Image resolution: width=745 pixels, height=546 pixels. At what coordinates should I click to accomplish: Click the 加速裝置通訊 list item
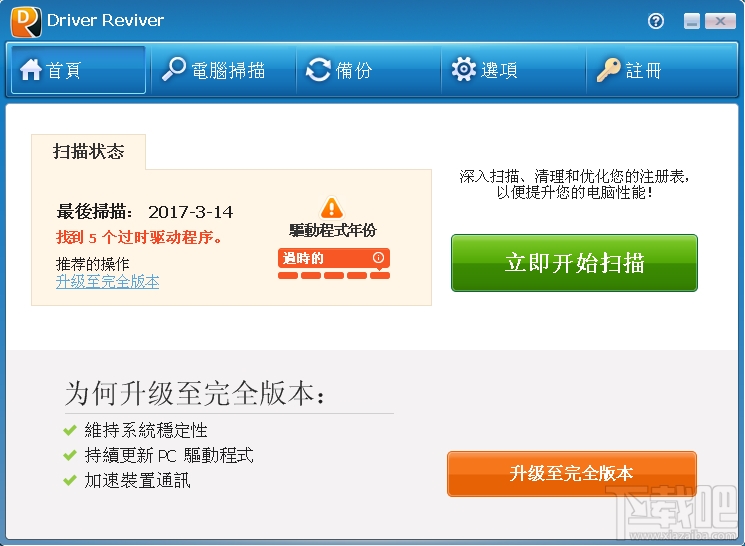(x=137, y=480)
